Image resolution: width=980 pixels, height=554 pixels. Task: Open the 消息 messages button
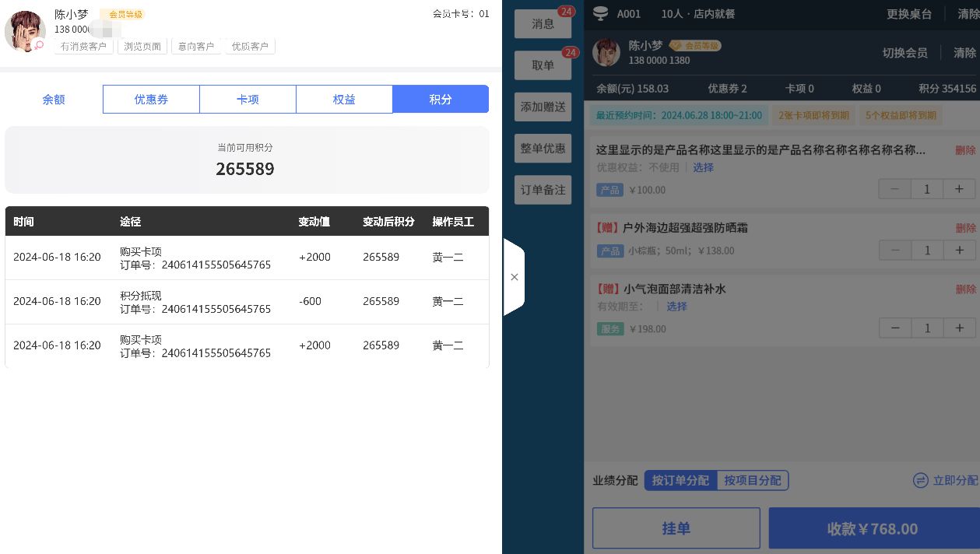[543, 24]
